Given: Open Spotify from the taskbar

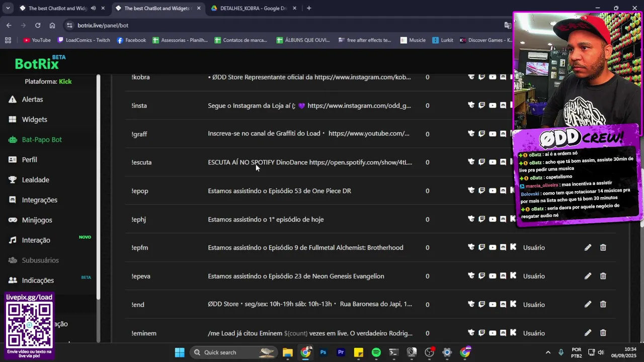Looking at the screenshot, I should coord(376,352).
